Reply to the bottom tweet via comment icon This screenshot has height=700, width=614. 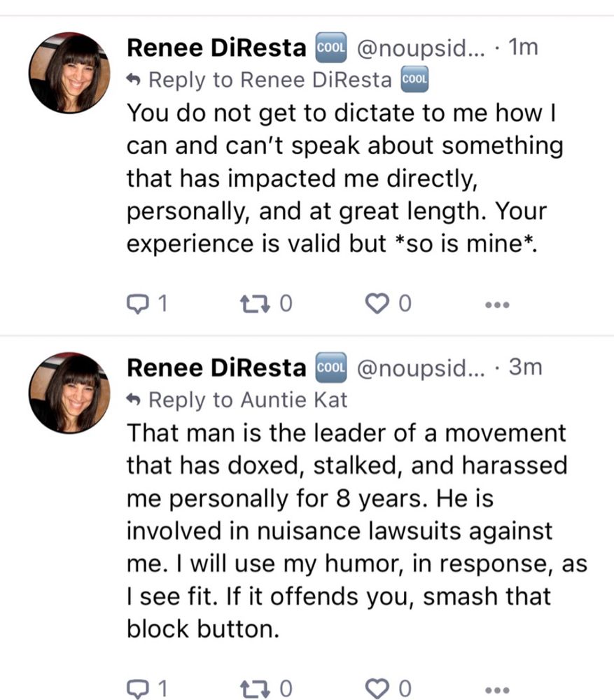click(x=137, y=687)
